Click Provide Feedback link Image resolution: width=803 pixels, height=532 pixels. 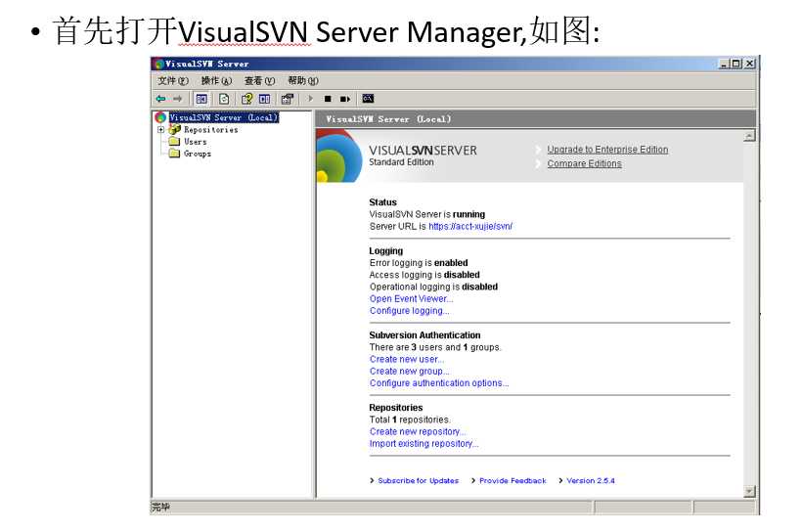click(x=513, y=480)
